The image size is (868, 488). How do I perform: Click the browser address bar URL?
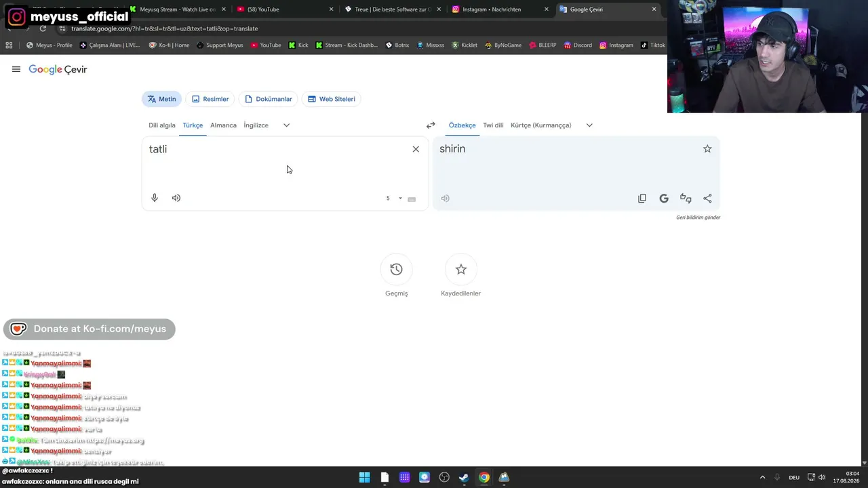tap(165, 28)
